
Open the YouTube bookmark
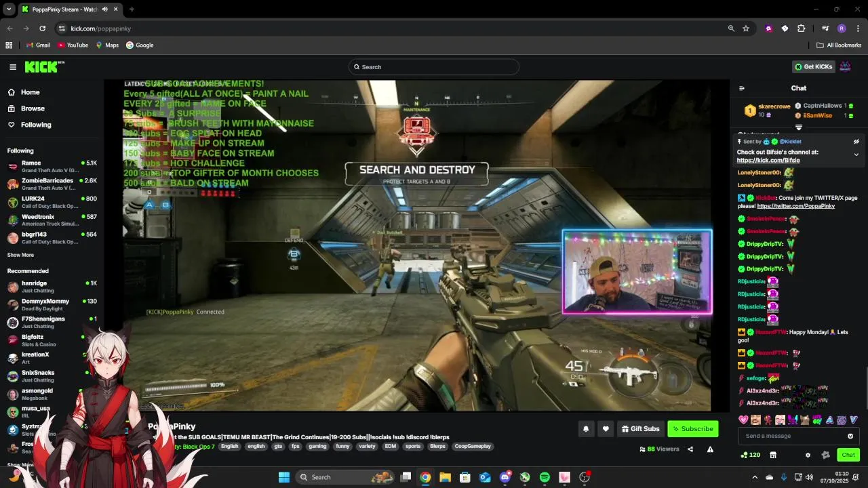[73, 45]
